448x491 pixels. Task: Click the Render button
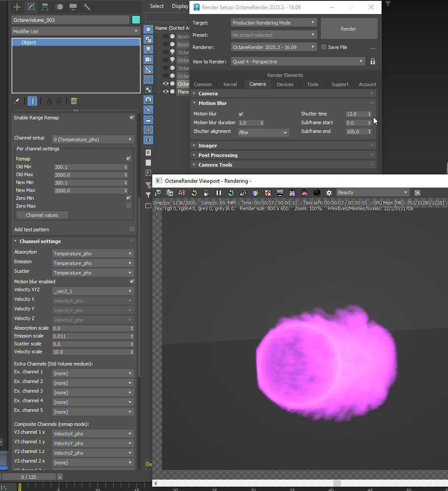coord(349,28)
